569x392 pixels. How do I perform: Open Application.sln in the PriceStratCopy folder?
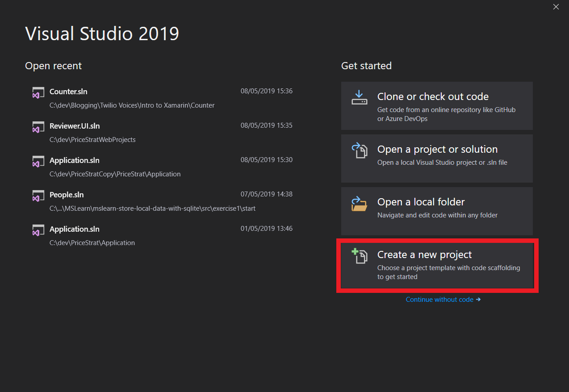163,167
